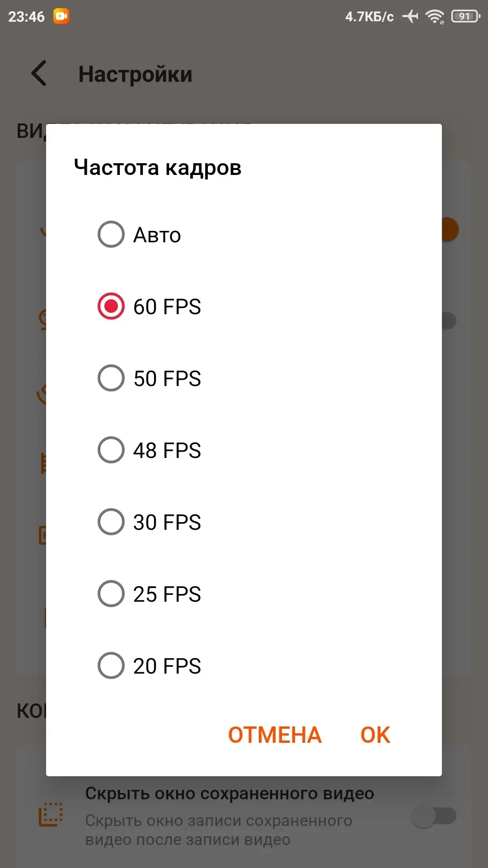
Task: Set frame rate to 20 FPS
Action: point(111,665)
